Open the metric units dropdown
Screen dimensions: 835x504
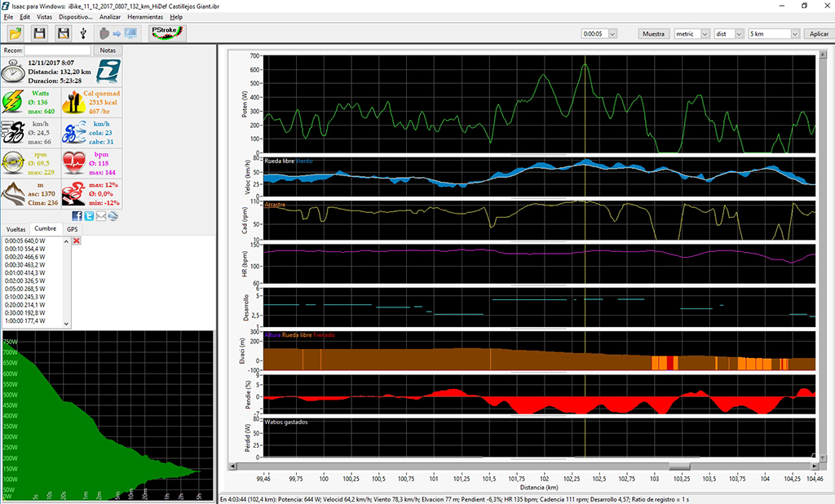point(705,33)
